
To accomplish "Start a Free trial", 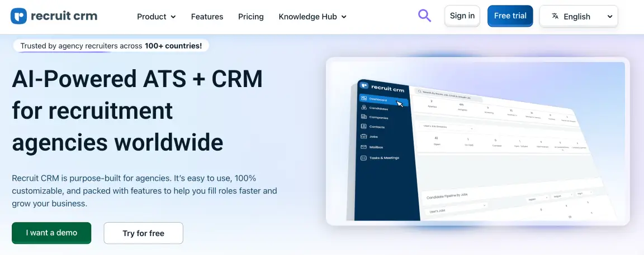I will pyautogui.click(x=510, y=16).
